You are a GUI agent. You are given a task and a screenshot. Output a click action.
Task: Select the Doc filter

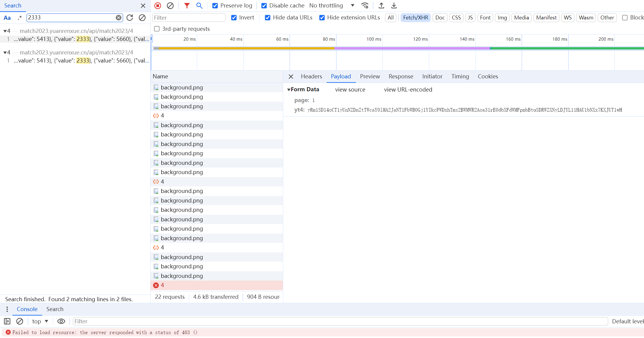(440, 18)
